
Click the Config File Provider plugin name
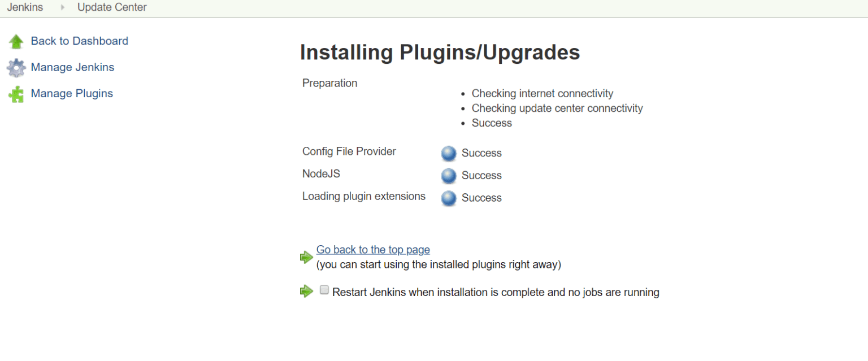tap(349, 151)
